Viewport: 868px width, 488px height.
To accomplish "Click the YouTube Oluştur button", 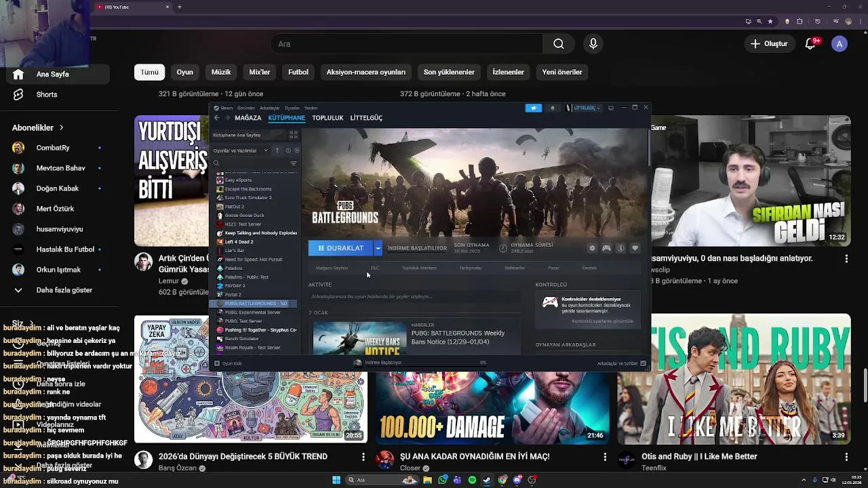I will [x=769, y=44].
